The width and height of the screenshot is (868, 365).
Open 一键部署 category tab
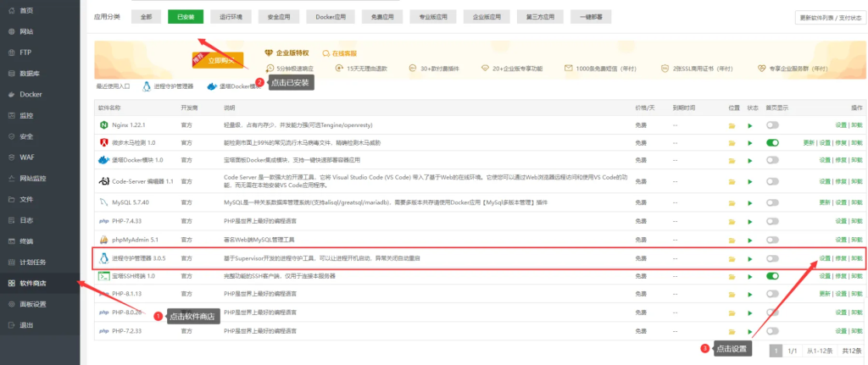point(591,17)
